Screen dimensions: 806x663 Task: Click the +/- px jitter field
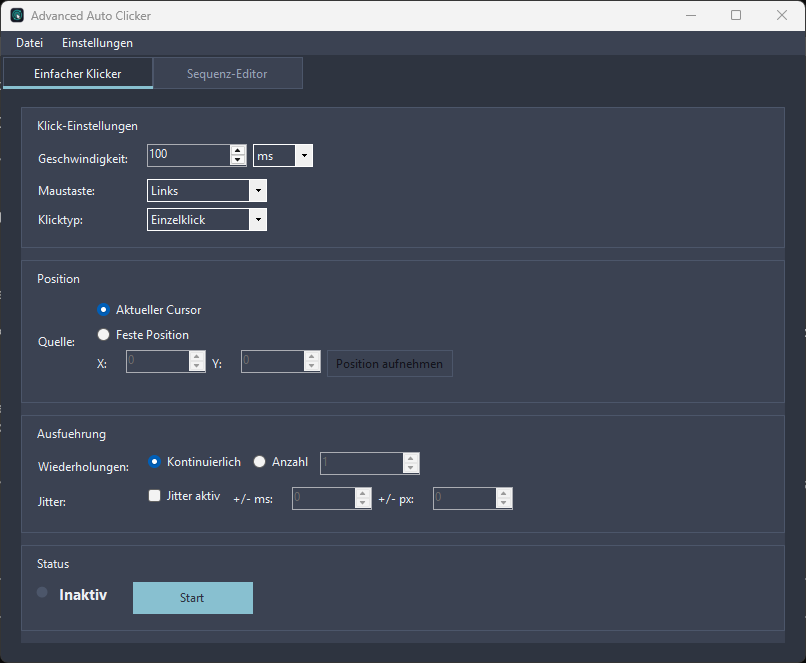[x=465, y=499]
